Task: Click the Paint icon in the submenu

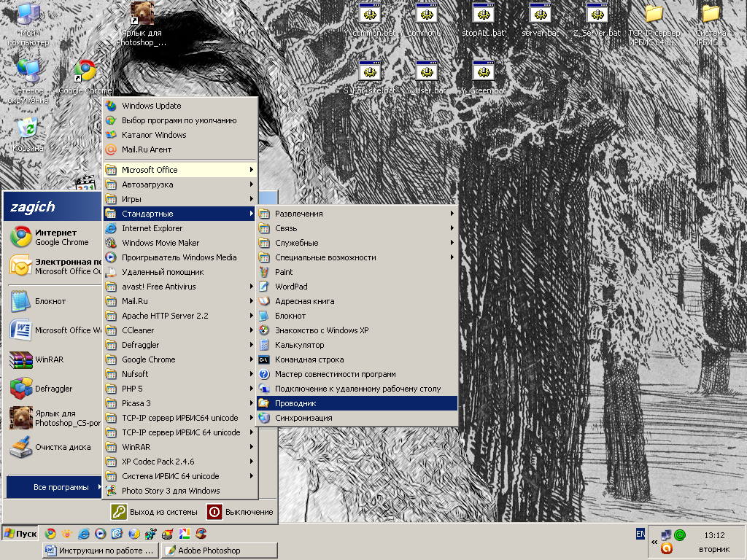Action: (264, 272)
